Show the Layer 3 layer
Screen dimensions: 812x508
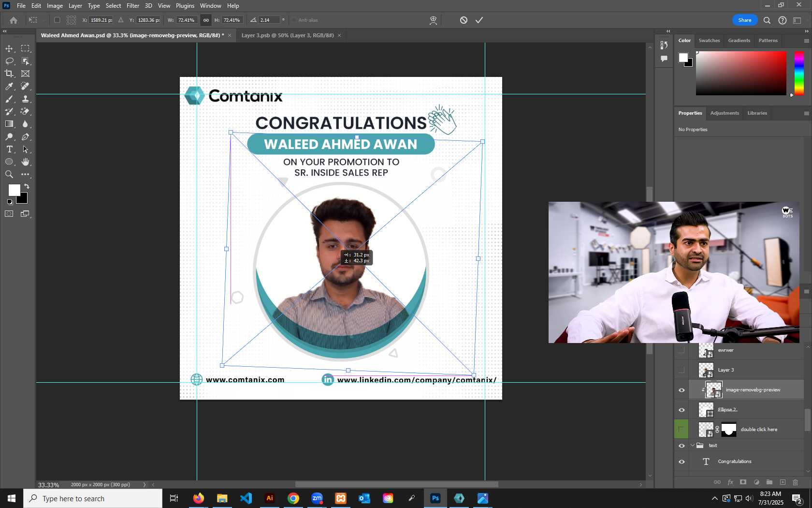681,370
